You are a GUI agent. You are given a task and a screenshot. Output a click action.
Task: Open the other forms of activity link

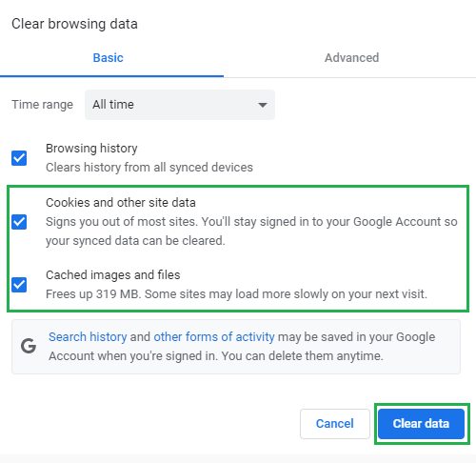pyautogui.click(x=214, y=336)
